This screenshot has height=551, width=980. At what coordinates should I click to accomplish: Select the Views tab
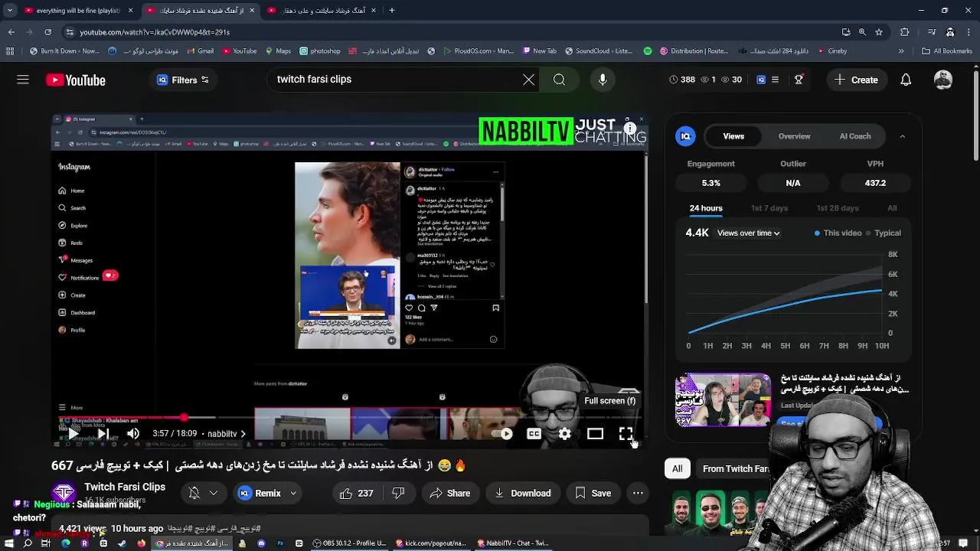[x=733, y=136]
